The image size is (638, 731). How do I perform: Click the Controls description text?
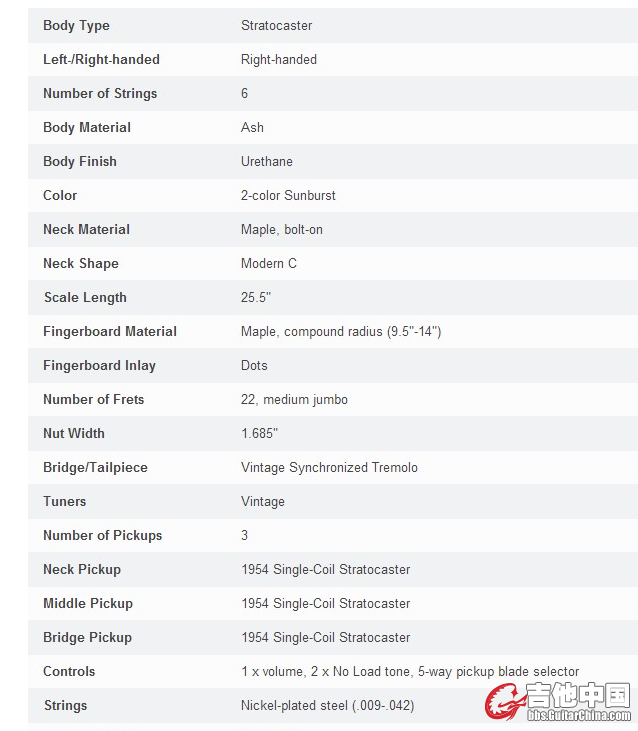pos(410,671)
